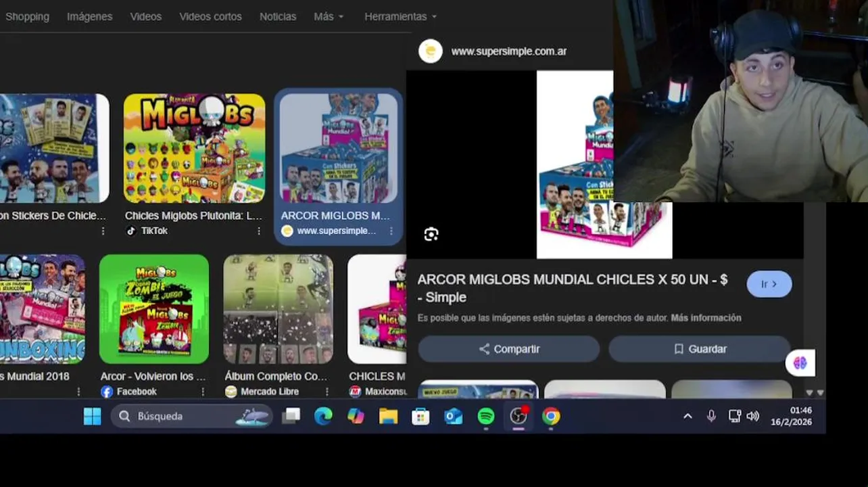Open more options for Con Stickers De Chicle result
The image size is (868, 487).
(x=103, y=231)
